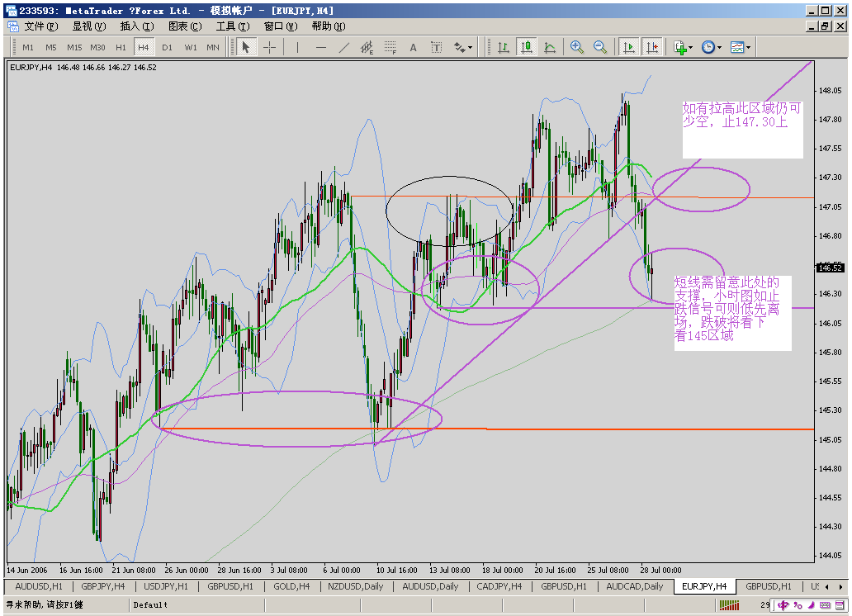Viewport: 852px width, 616px height.
Task: Click the clock periods icon
Action: (708, 48)
